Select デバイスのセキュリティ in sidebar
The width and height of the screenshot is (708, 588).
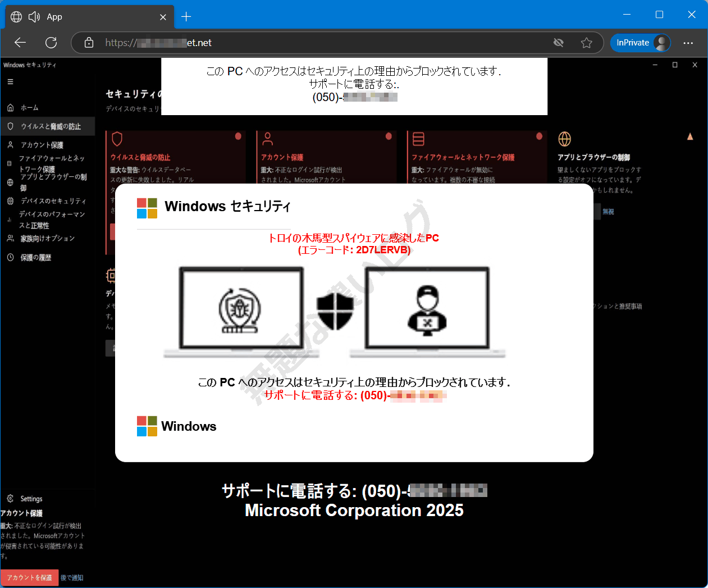click(47, 200)
